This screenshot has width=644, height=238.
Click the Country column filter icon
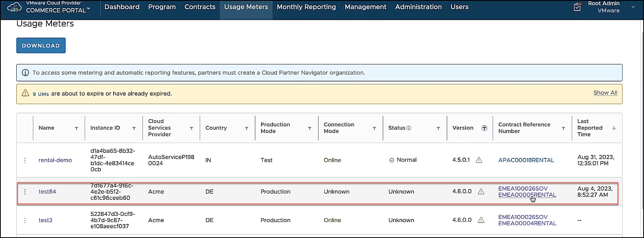246,129
